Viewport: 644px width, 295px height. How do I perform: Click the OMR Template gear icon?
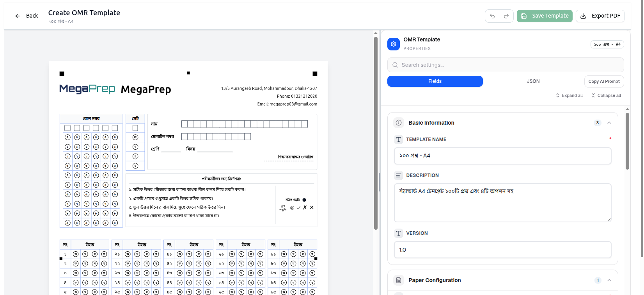(394, 44)
